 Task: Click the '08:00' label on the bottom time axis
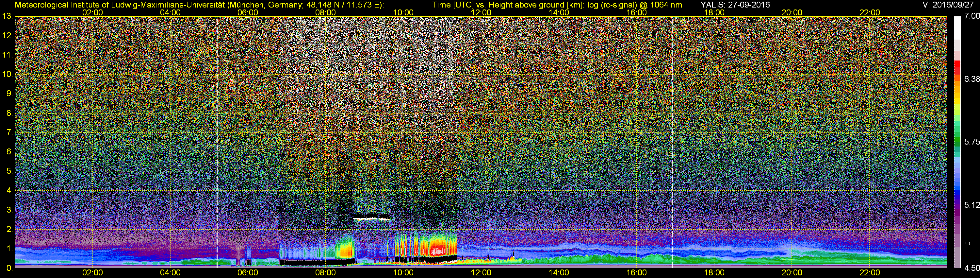[x=326, y=273]
